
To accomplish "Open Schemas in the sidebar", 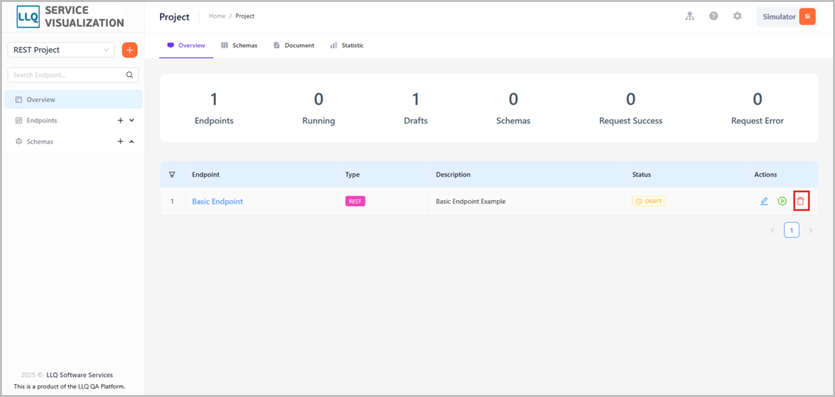I will (x=40, y=142).
